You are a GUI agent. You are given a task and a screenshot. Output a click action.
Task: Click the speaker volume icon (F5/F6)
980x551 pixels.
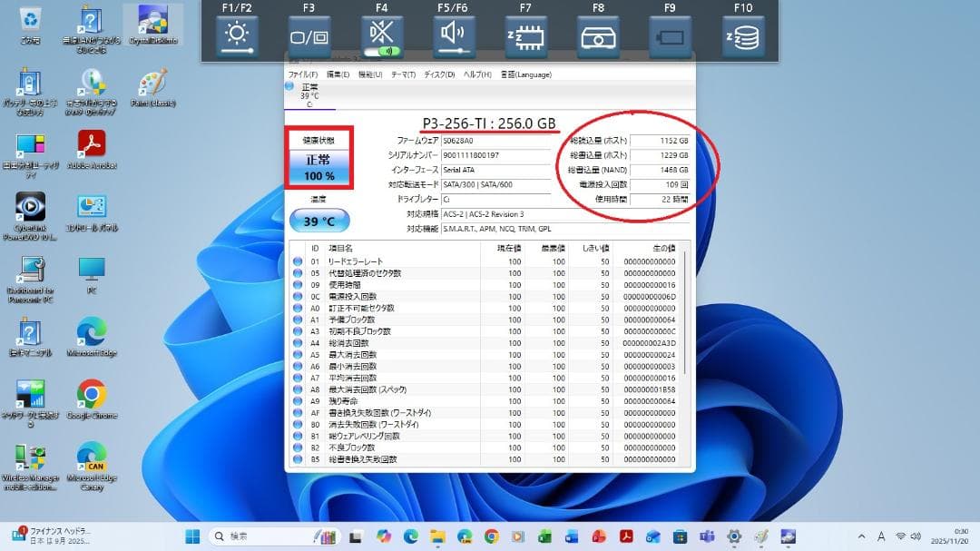tap(453, 34)
